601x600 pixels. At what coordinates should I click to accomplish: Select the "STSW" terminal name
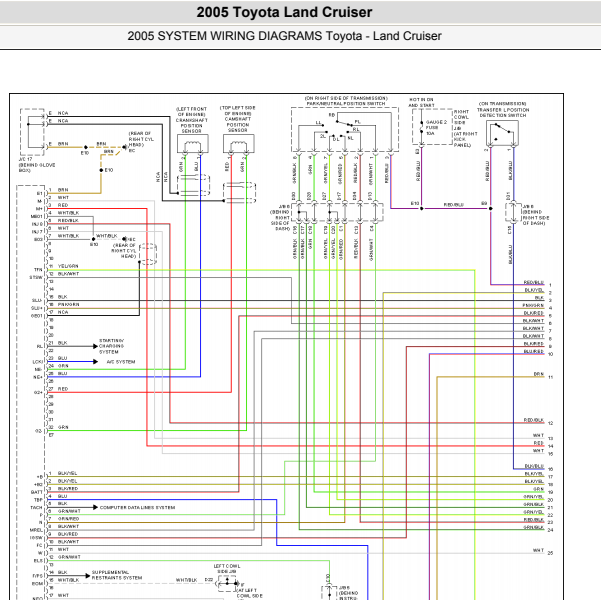coord(36,278)
